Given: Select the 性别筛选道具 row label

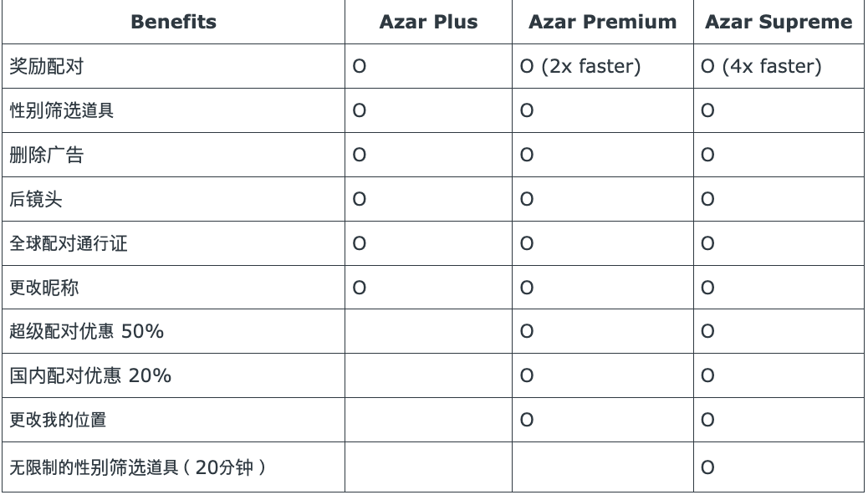Looking at the screenshot, I should pyautogui.click(x=61, y=111).
